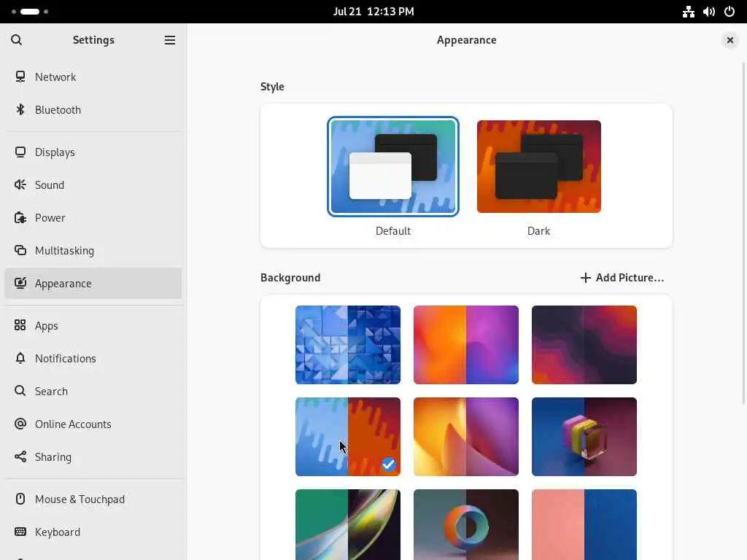The width and height of the screenshot is (747, 560).
Task: Open the volume icon in top bar
Action: pyautogui.click(x=709, y=12)
